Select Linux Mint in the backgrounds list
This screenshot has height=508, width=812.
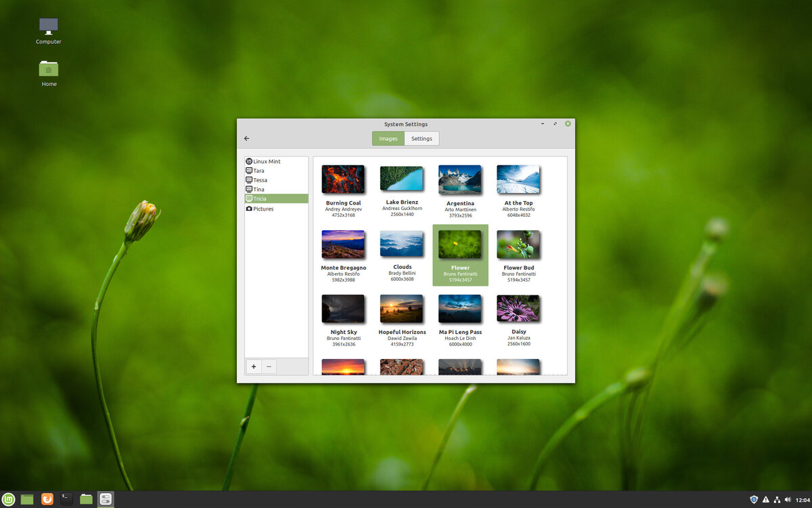pyautogui.click(x=276, y=161)
